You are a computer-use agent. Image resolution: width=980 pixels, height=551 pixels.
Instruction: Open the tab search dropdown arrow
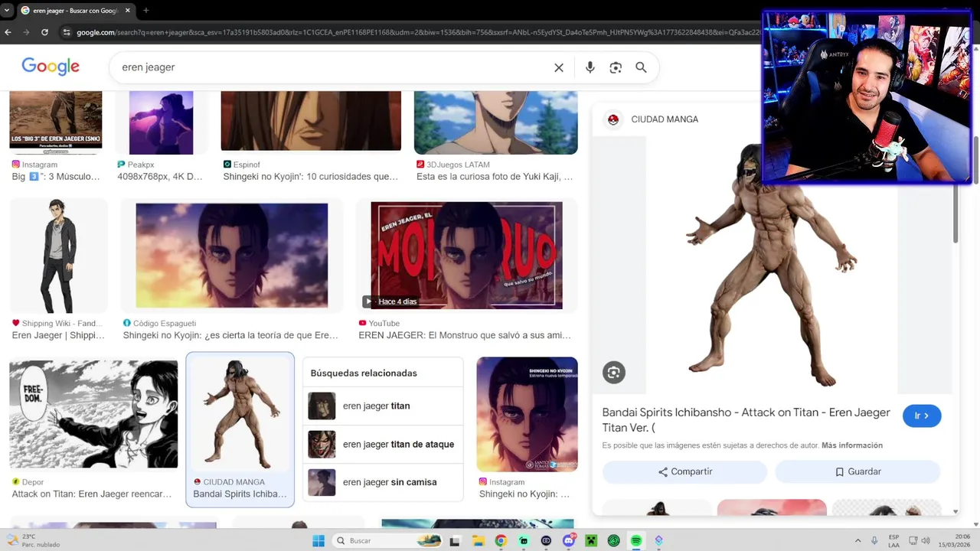[6, 10]
